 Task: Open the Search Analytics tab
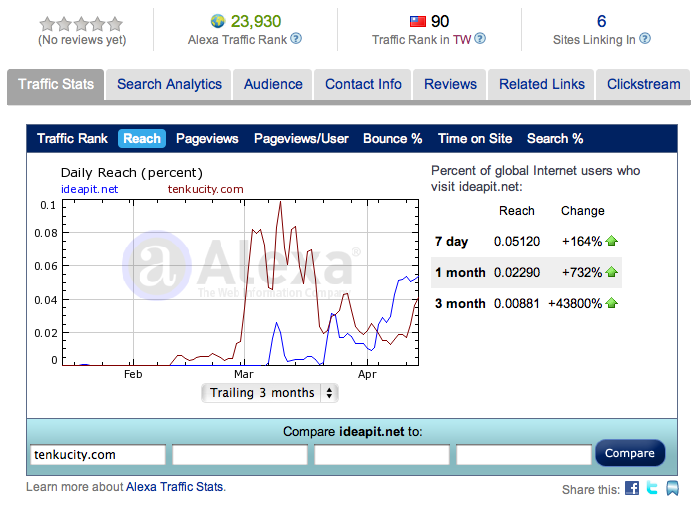[169, 84]
